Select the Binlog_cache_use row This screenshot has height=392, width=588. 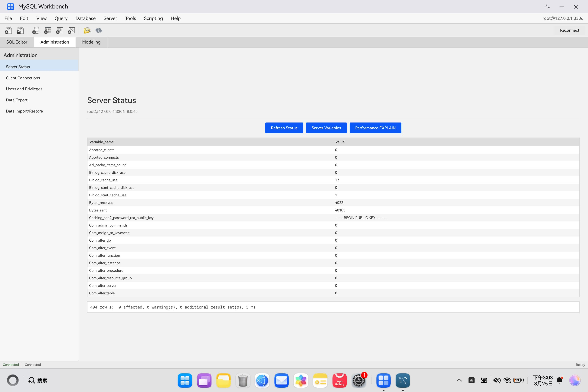[x=333, y=180]
